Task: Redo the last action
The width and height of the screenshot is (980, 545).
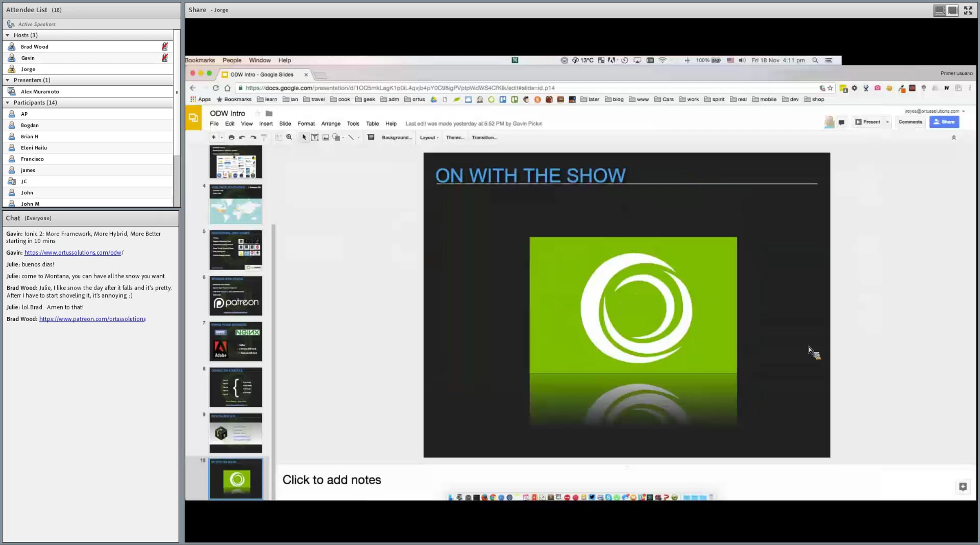Action: coord(253,137)
